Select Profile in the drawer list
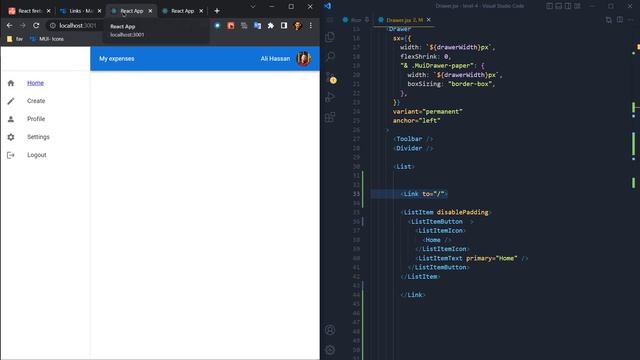This screenshot has width=640, height=360. pyautogui.click(x=45, y=119)
